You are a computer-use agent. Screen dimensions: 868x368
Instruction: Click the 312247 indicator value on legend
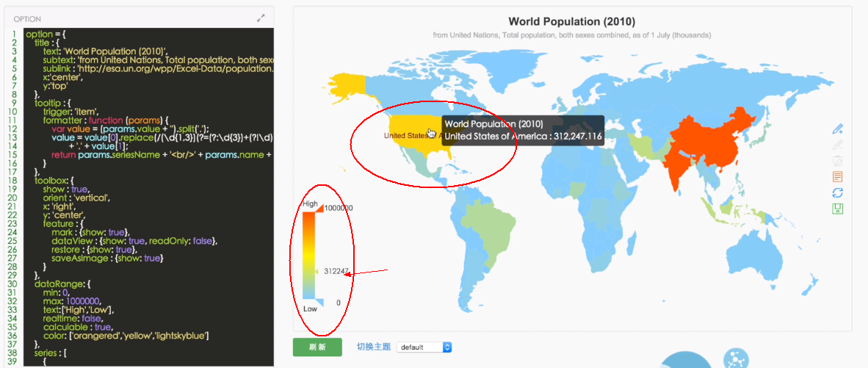click(x=336, y=272)
